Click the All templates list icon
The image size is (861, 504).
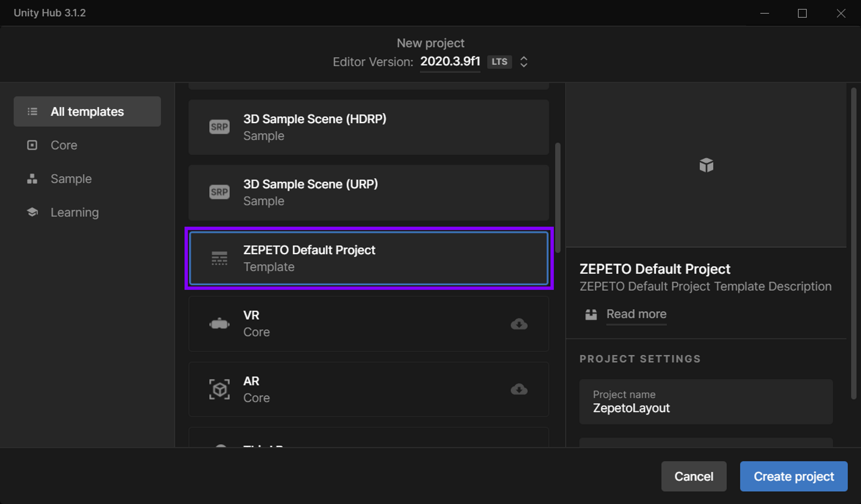(32, 112)
